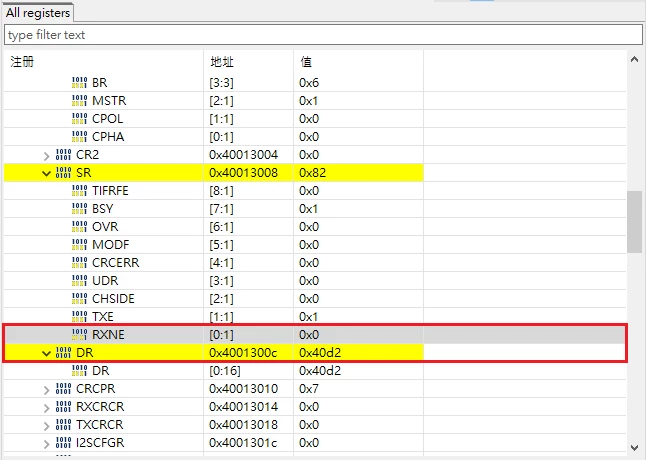
Task: Expand the TXCRCR register
Action: pos(47,425)
